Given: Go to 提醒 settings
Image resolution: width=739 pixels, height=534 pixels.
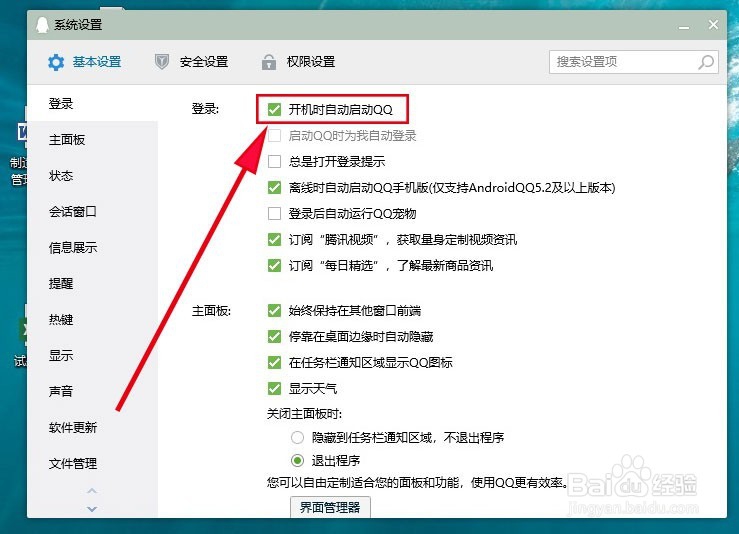Looking at the screenshot, I should [x=61, y=283].
